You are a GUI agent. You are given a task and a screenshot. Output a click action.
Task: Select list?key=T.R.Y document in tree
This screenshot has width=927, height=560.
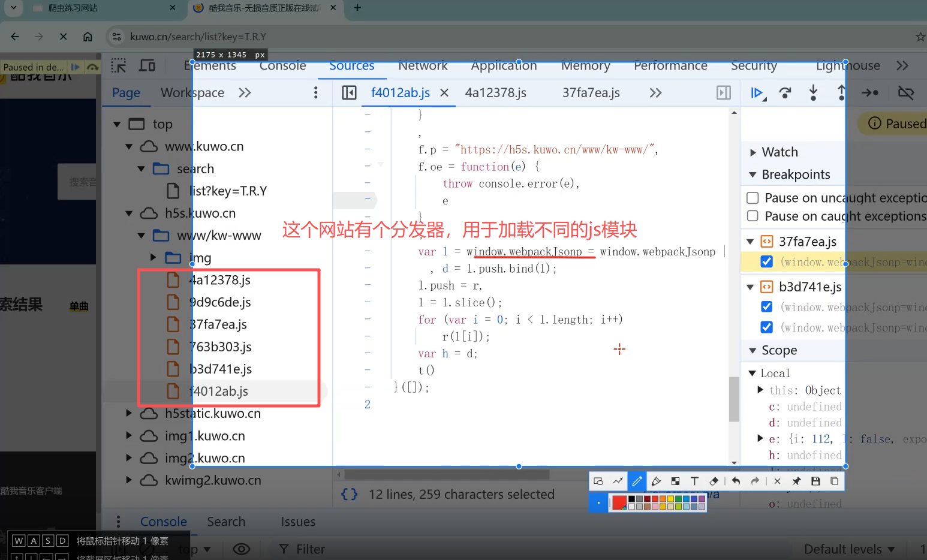[x=228, y=191]
